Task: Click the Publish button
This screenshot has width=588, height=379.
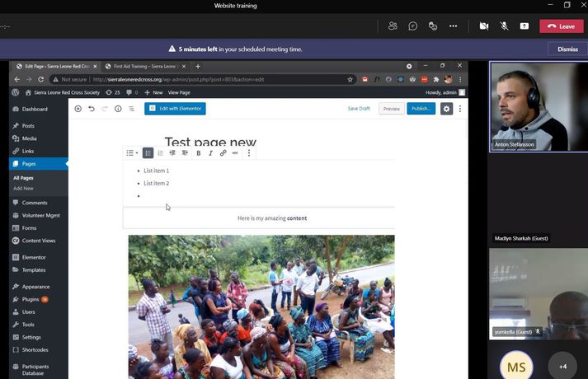Action: pyautogui.click(x=421, y=109)
